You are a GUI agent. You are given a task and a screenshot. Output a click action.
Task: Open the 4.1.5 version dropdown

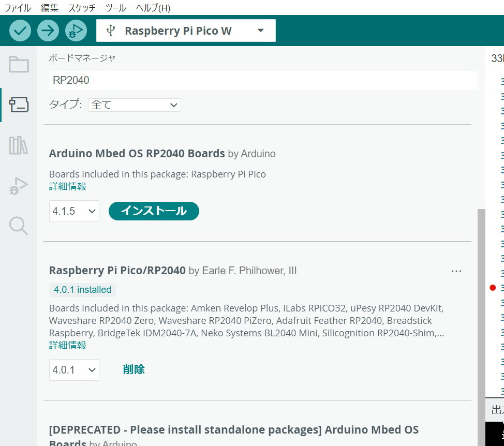[74, 211]
